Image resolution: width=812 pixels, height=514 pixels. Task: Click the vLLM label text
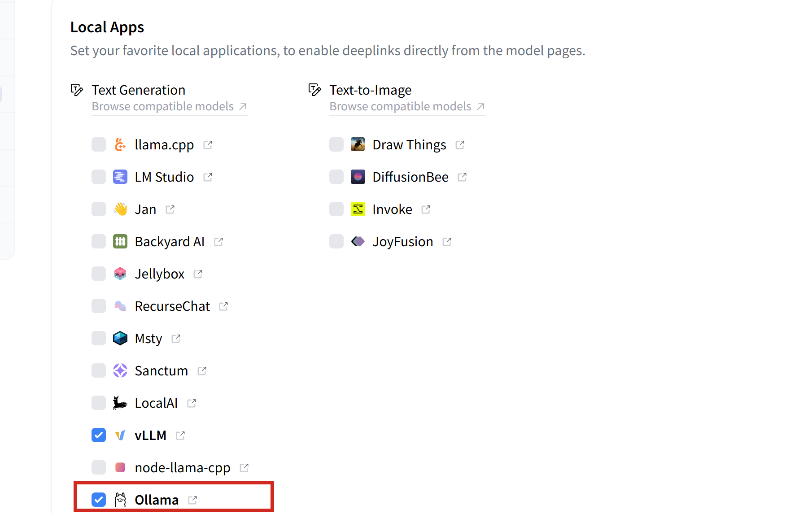click(x=151, y=436)
